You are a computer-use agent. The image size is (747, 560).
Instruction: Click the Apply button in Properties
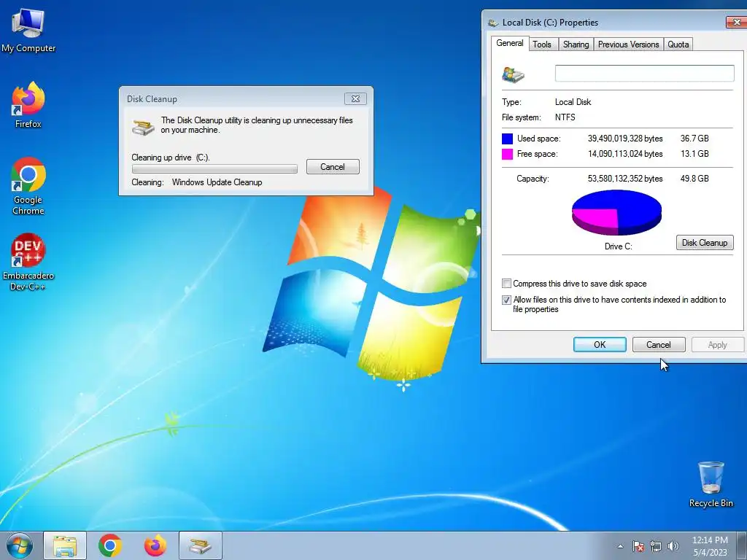click(718, 345)
